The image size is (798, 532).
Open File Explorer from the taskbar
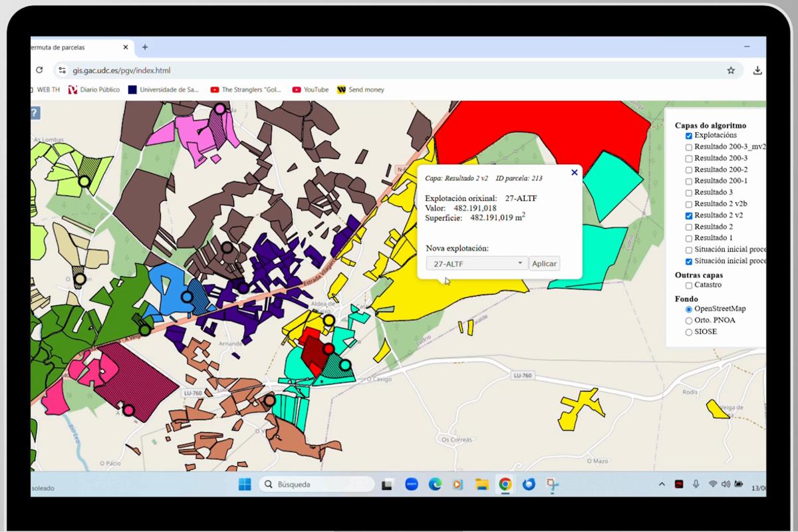(481, 484)
